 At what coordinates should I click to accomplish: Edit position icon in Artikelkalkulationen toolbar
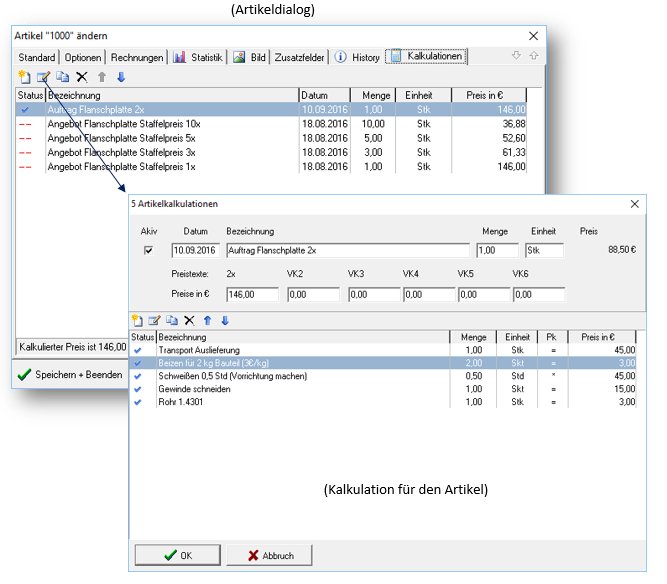[x=154, y=320]
